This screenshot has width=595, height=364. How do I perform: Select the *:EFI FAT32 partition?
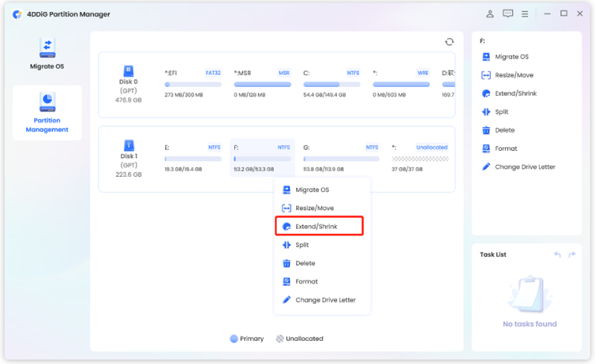(x=193, y=84)
